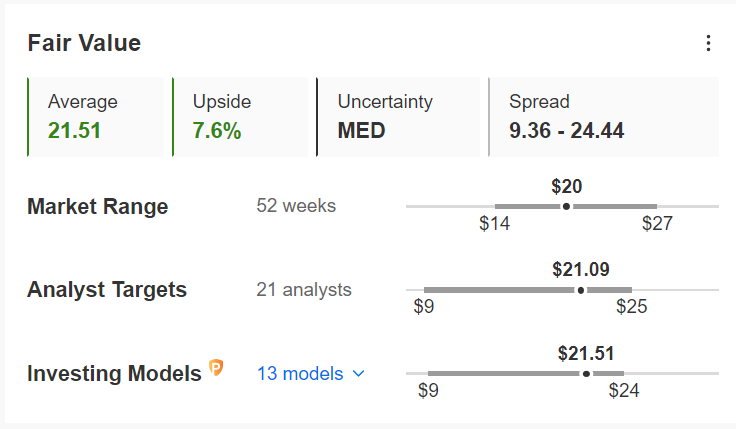Viewport: 736px width, 429px height.
Task: Click the Analyst Targets $21.09 marker dot
Action: point(581,290)
